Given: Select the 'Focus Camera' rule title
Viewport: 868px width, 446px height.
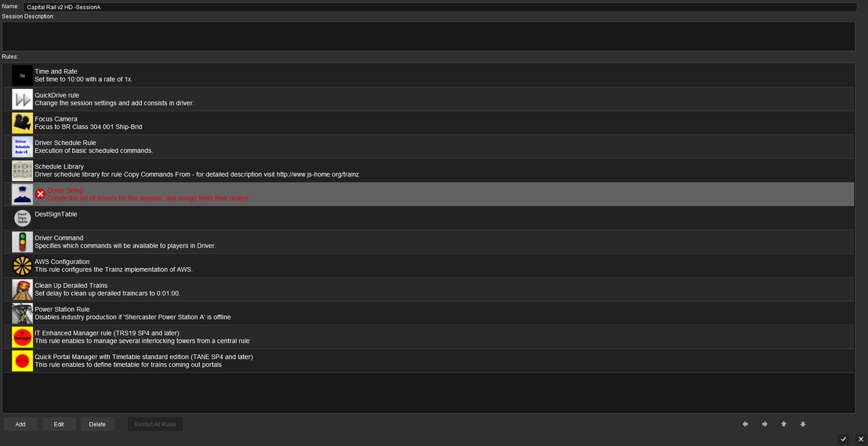Looking at the screenshot, I should click(x=56, y=119).
